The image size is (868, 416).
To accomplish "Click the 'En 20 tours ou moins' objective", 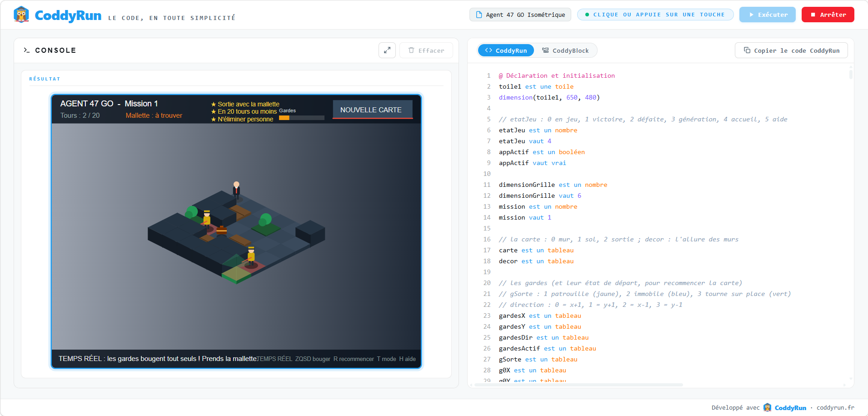I will [x=244, y=111].
